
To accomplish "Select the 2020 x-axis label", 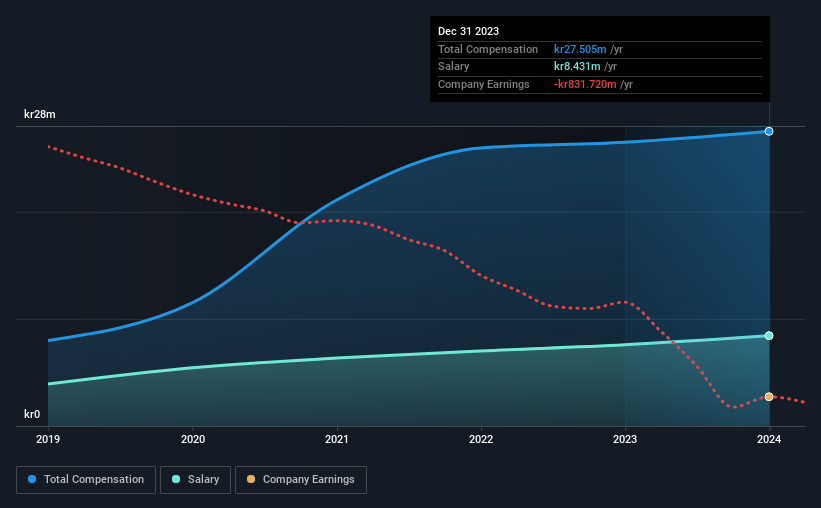I will click(x=193, y=439).
